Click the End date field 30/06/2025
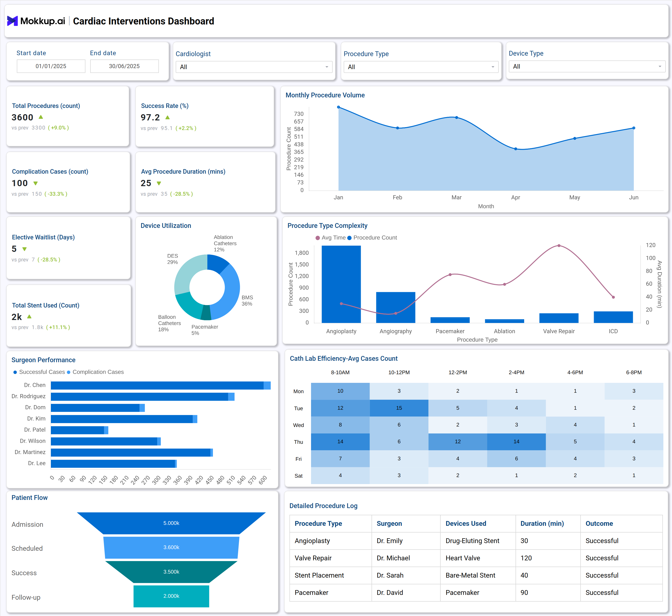This screenshot has height=616, width=672. (x=124, y=66)
